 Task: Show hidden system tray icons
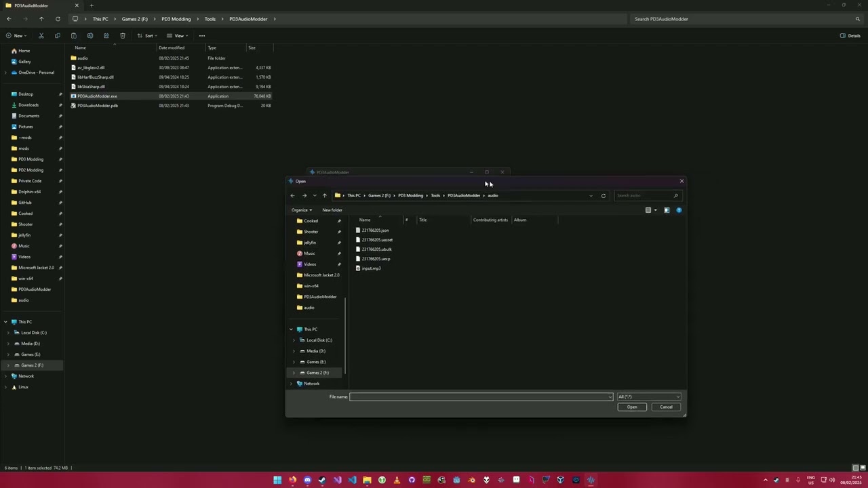(x=766, y=480)
